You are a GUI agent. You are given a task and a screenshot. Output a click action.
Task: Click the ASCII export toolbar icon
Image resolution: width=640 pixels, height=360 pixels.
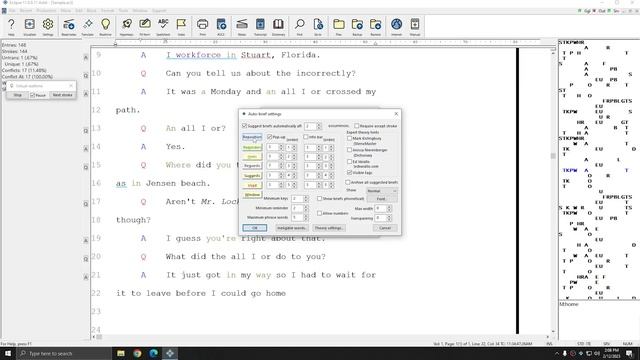[x=221, y=27]
